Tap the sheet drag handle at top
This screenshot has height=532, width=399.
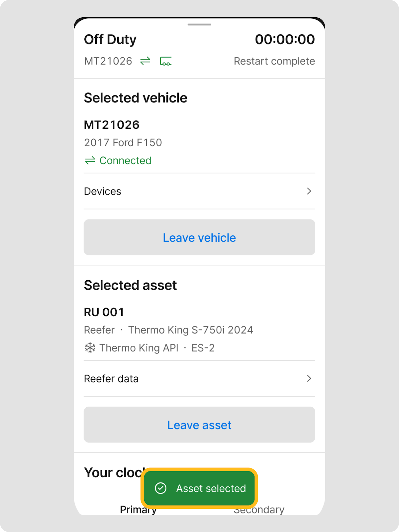click(x=199, y=25)
